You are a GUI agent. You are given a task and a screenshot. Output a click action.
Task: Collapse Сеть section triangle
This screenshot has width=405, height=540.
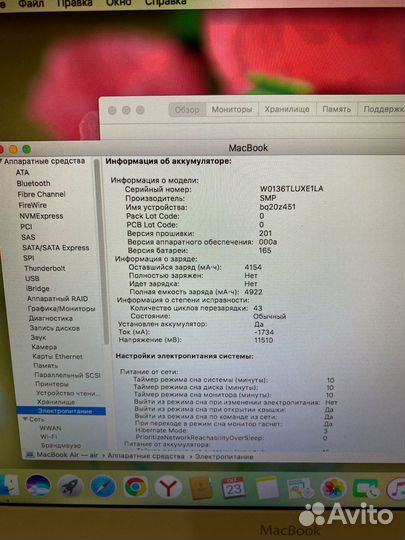pyautogui.click(x=25, y=419)
